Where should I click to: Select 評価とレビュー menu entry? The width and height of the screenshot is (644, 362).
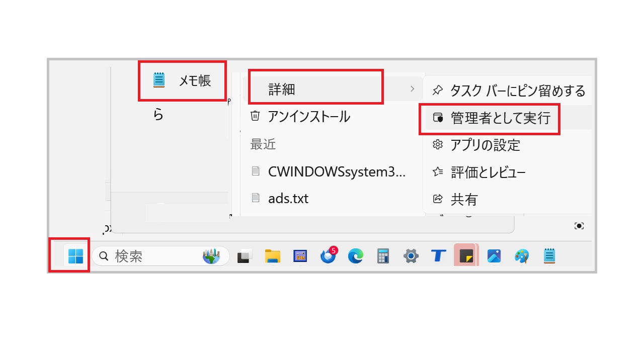488,172
